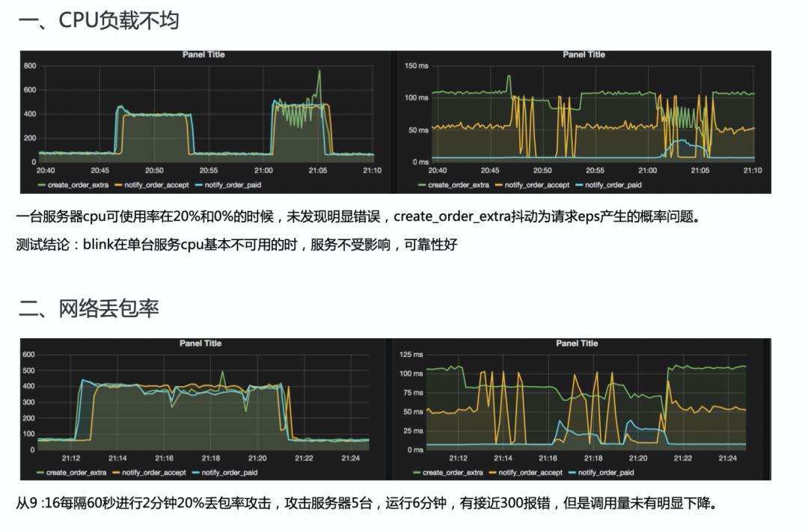The width and height of the screenshot is (808, 532).
Task: Toggle create_order_extra legend in top-left panel
Action: (79, 185)
